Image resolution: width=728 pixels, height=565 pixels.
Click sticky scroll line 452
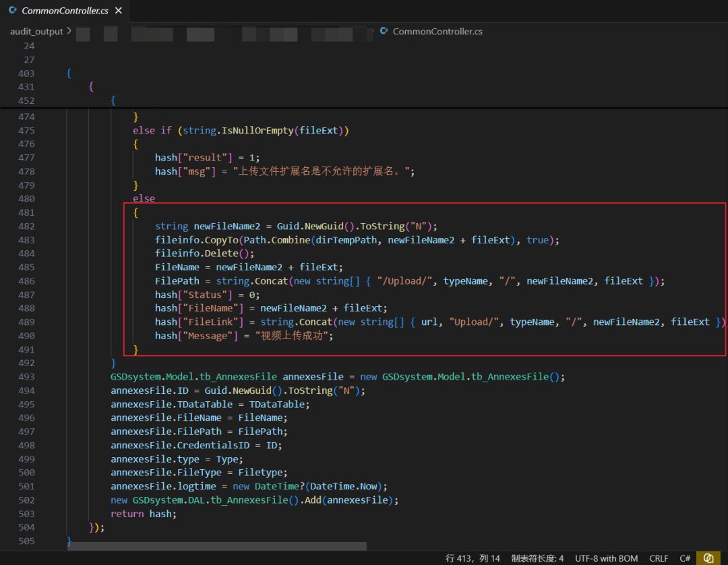[26, 100]
